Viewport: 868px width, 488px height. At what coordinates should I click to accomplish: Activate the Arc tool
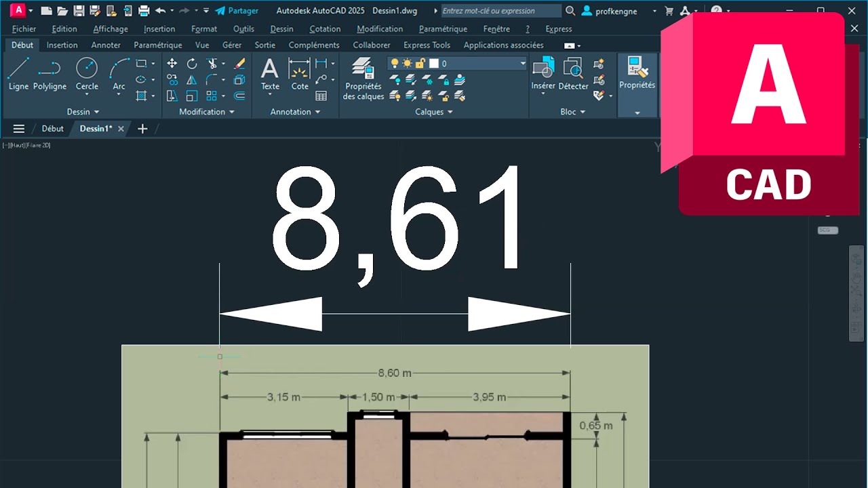click(119, 74)
